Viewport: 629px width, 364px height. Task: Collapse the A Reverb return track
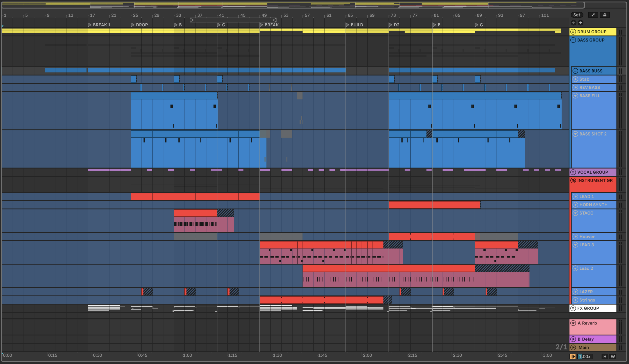[573, 323]
